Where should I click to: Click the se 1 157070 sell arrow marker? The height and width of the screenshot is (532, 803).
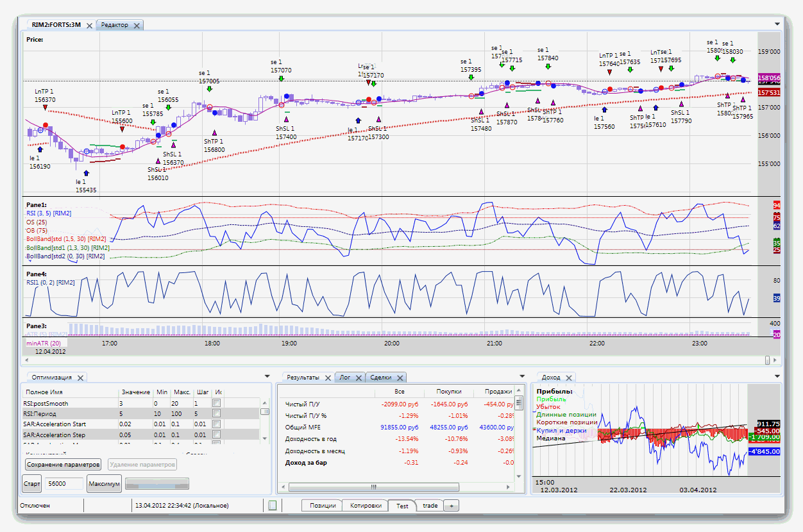coord(281,78)
